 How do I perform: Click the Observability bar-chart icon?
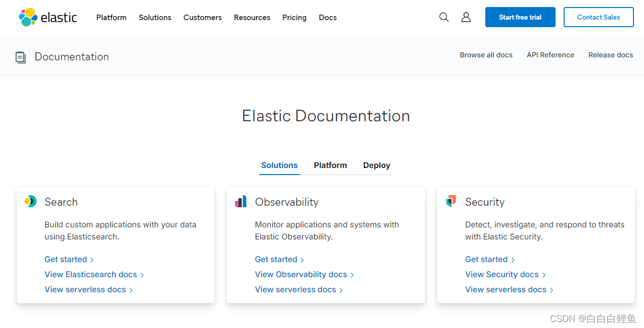(x=241, y=201)
